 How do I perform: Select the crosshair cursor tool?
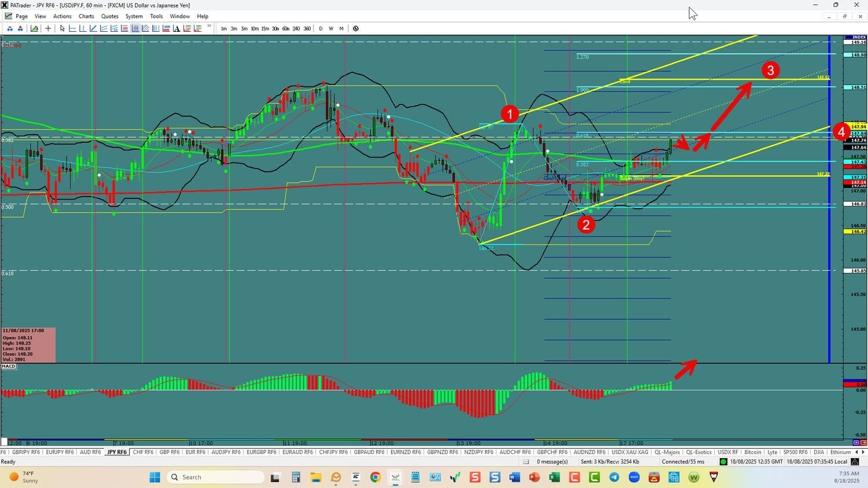pos(48,28)
